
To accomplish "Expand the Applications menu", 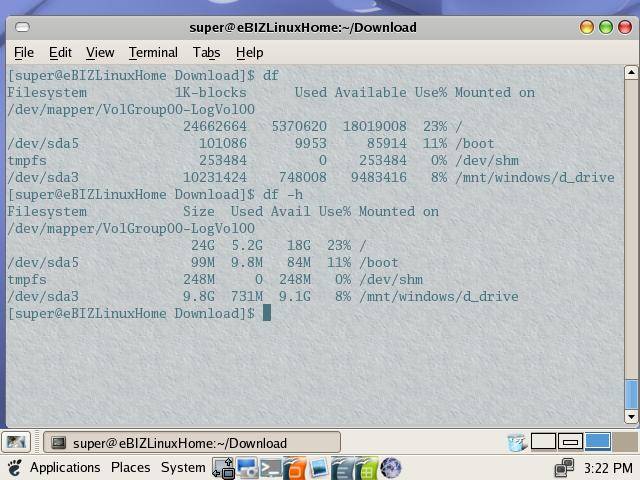I will tap(64, 467).
